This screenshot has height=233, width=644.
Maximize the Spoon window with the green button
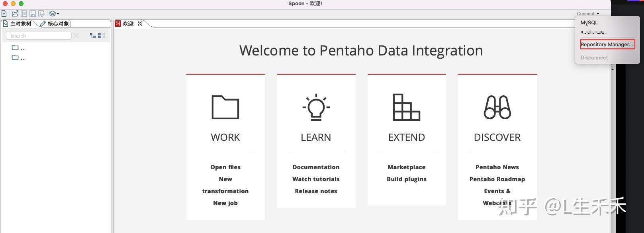(21, 3)
